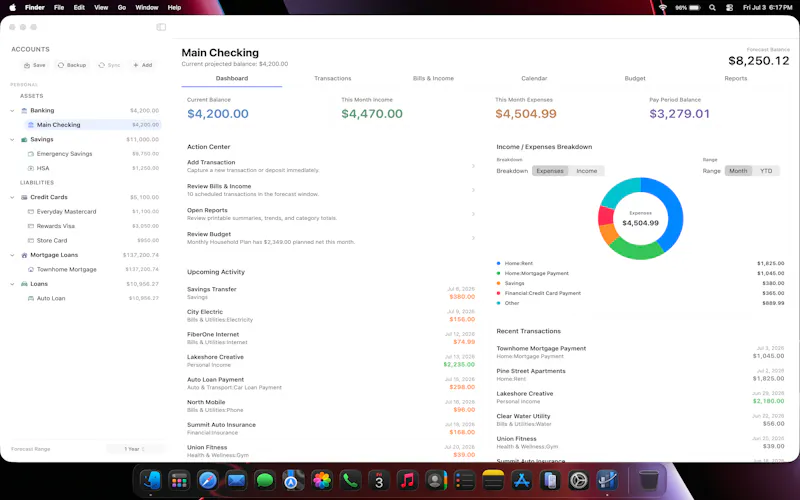Click the icon beside Townhome Mortgage
Viewport: 800px width, 500px height.
[x=31, y=269]
